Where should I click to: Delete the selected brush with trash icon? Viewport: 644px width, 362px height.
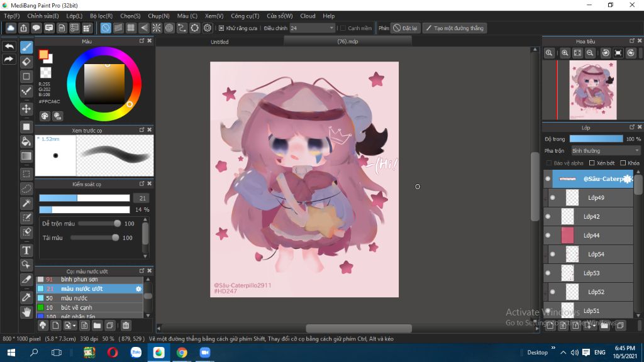(126, 326)
